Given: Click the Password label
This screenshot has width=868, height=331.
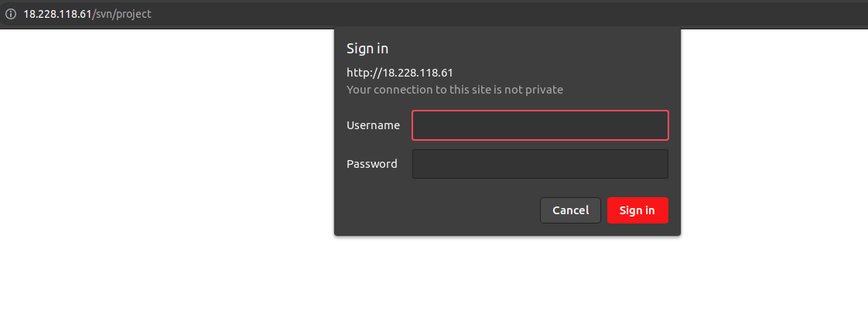Looking at the screenshot, I should [372, 164].
